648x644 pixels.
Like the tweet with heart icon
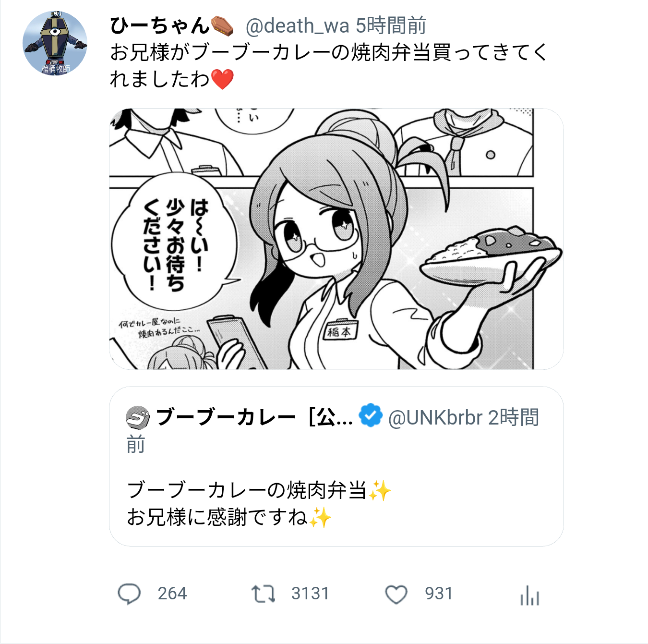point(396,595)
